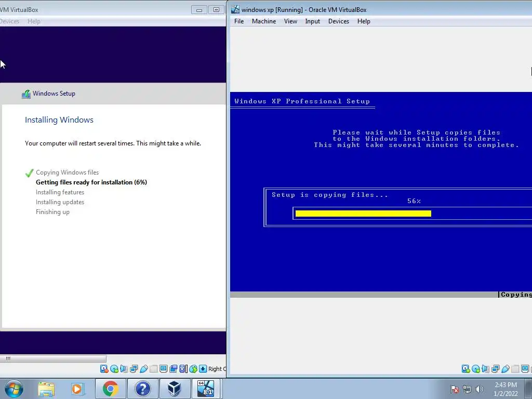The height and width of the screenshot is (399, 532).
Task: Open Machine menu in windows xp VM
Action: [x=264, y=21]
